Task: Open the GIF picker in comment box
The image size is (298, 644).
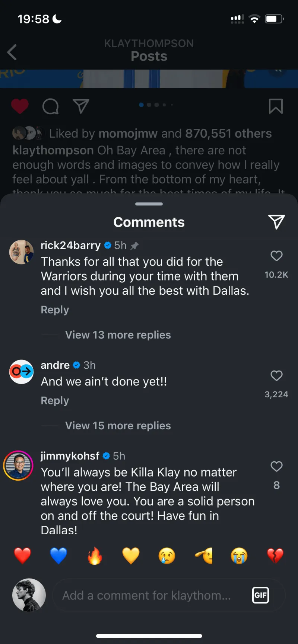Action: pos(260,595)
